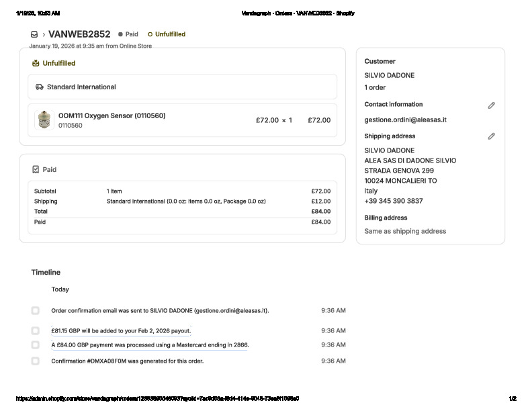Click the orders inbox icon beside VANWEB2852
Screen dimensions: 532x411
[34, 34]
